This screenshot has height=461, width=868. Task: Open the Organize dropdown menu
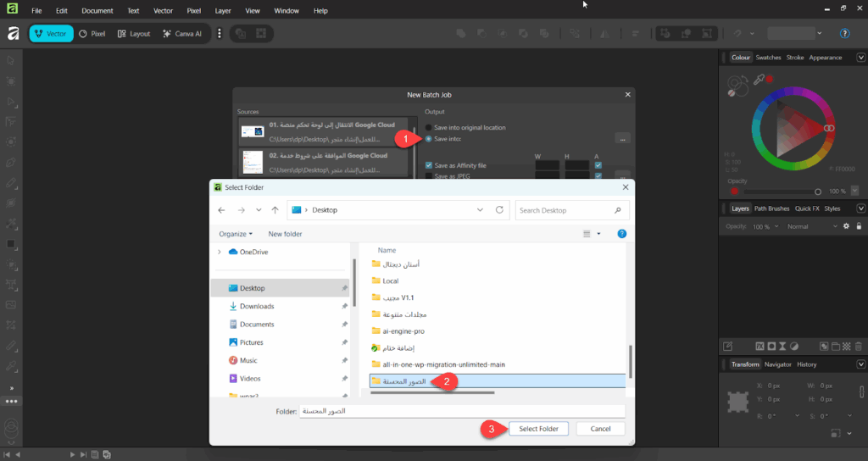point(235,234)
